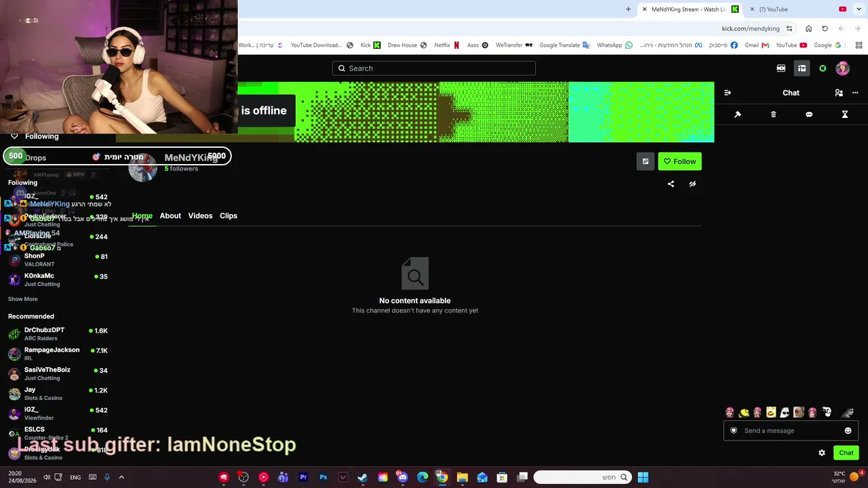868x488 pixels.
Task: Open the chat users list icon
Action: coord(839,93)
